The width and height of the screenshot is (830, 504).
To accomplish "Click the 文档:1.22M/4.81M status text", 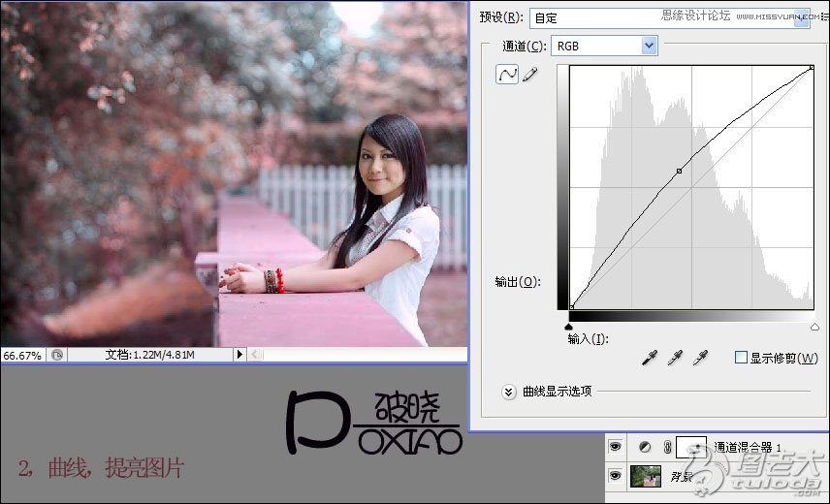I will (x=149, y=355).
